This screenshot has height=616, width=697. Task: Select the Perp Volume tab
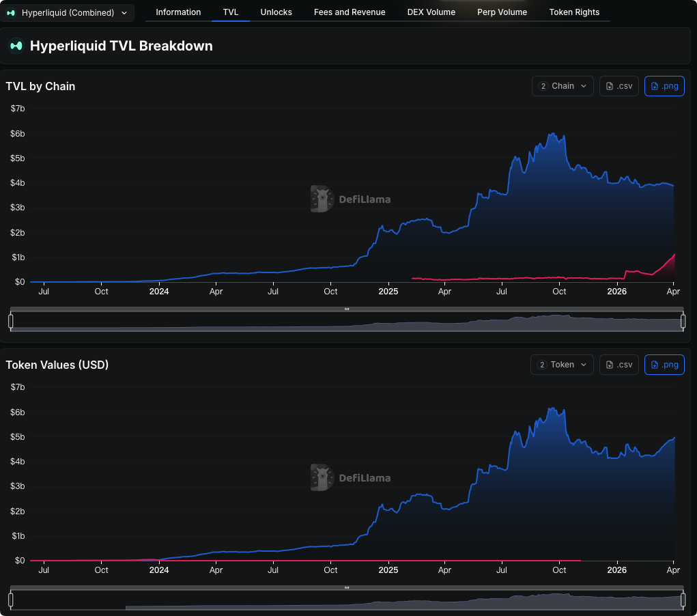pyautogui.click(x=502, y=12)
